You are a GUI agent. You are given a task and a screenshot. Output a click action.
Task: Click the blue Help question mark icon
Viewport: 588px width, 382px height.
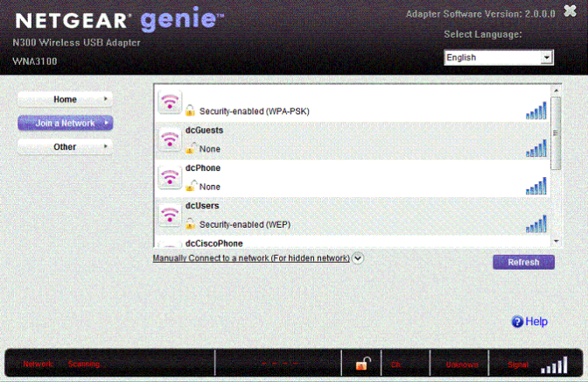pyautogui.click(x=516, y=322)
